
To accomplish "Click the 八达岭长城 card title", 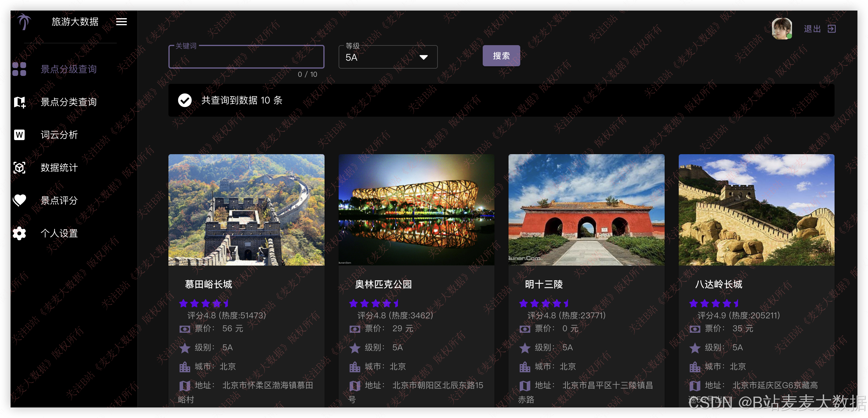I will pyautogui.click(x=719, y=284).
